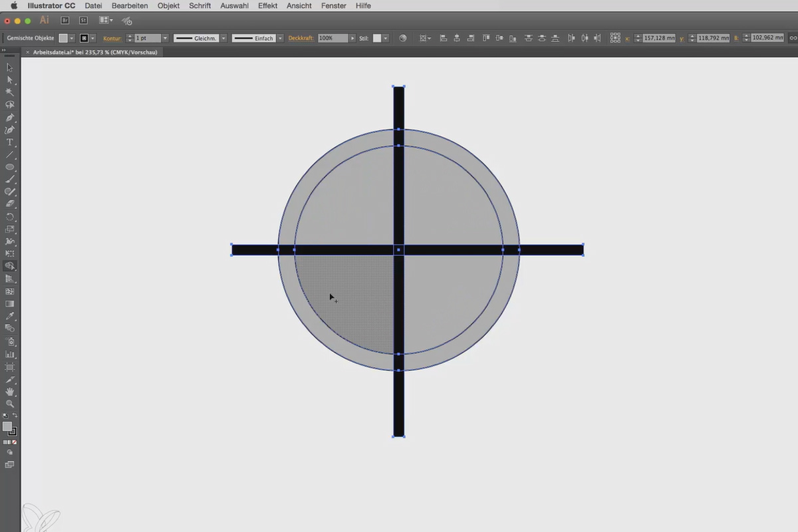Click the gray fill color swatch in control bar

coord(63,38)
